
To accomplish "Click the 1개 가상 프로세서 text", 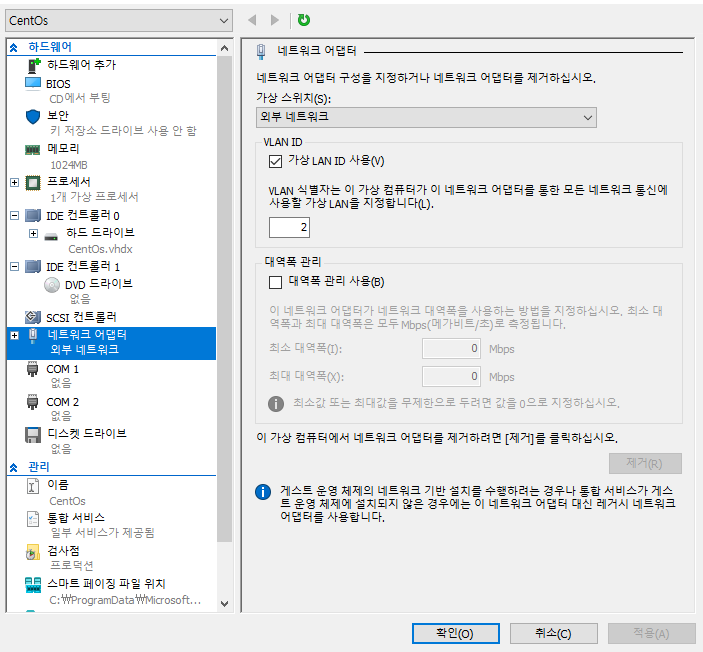I will (94, 197).
